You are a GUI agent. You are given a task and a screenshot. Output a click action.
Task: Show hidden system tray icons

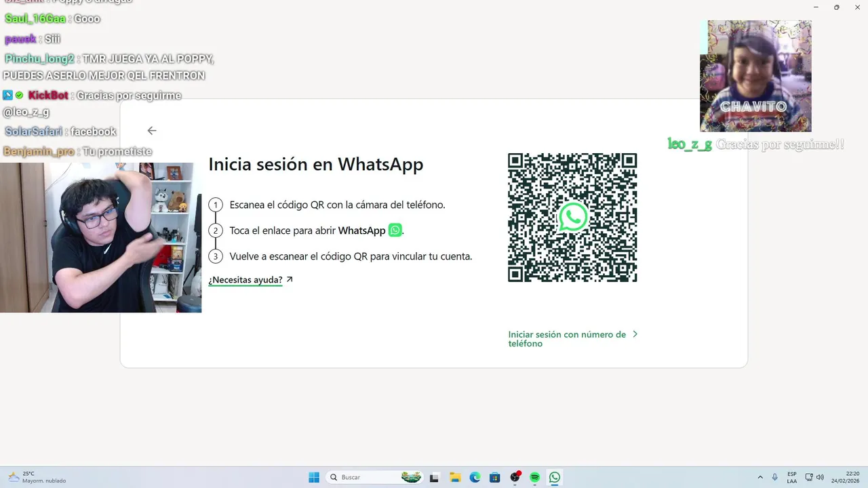760,477
